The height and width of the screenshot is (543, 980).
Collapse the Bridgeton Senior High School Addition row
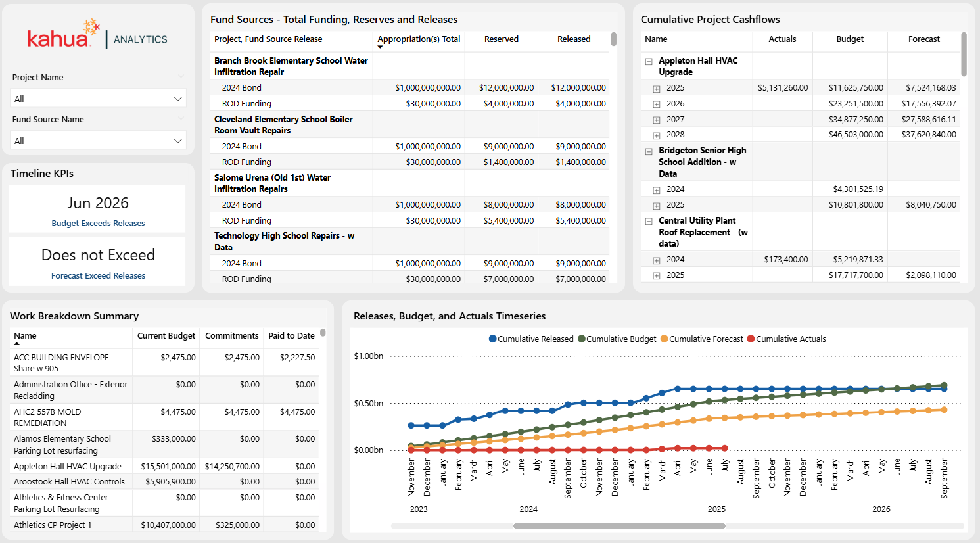click(649, 151)
